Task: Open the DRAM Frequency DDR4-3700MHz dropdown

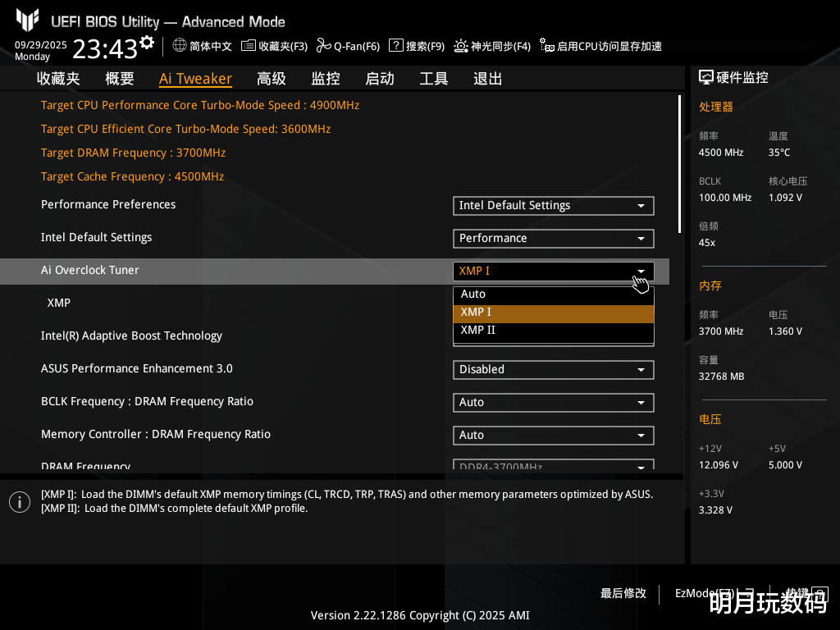Action: coord(554,465)
